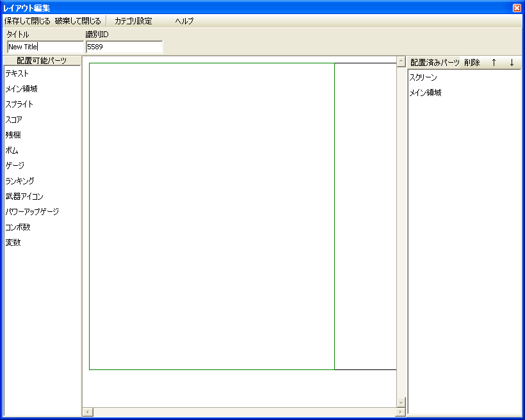This screenshot has height=420, width=525.
Task: Click the 配置済みパーツ header
Action: pyautogui.click(x=435, y=63)
